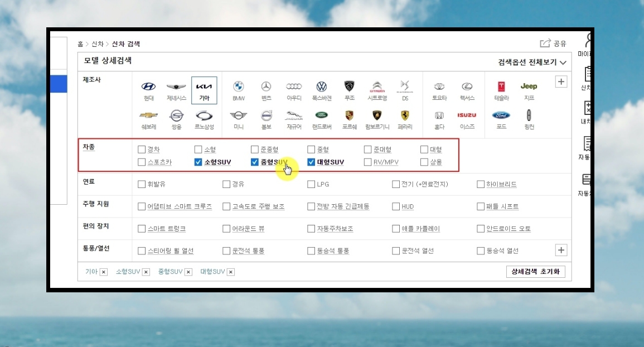The image size is (644, 347).
Task: Choose the Chevrolet (쉐보레) logo
Action: click(148, 115)
